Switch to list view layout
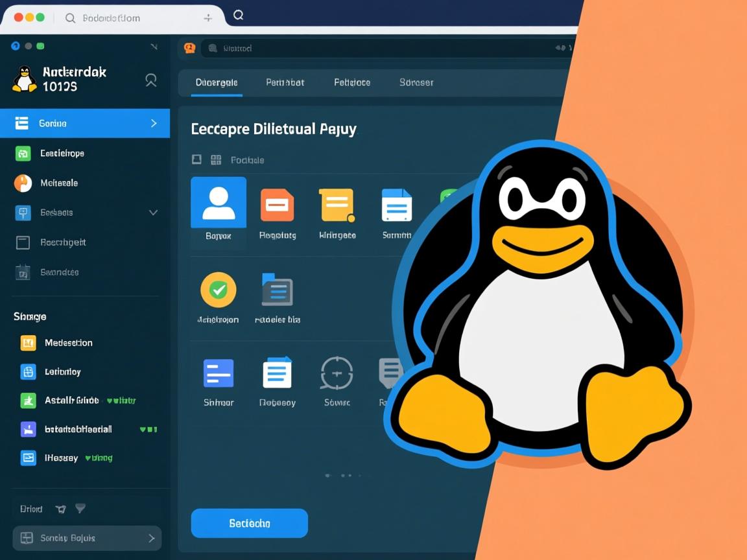Image resolution: width=747 pixels, height=560 pixels. [196, 159]
